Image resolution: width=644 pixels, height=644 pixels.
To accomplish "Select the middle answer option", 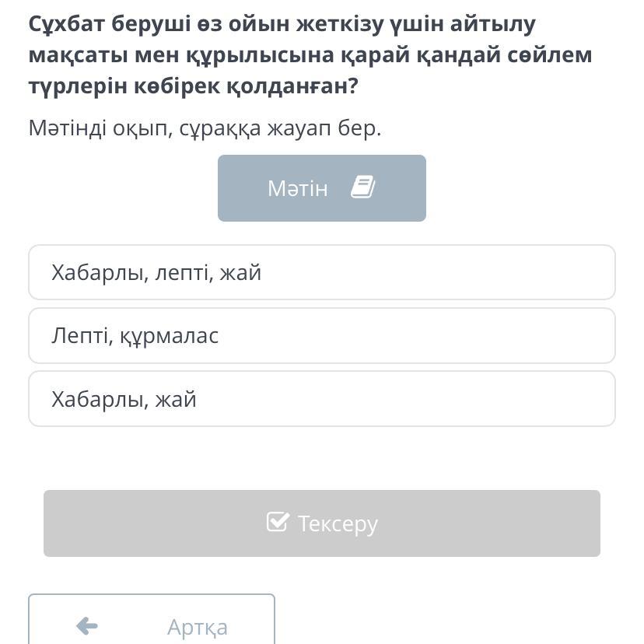I will coord(321,336).
